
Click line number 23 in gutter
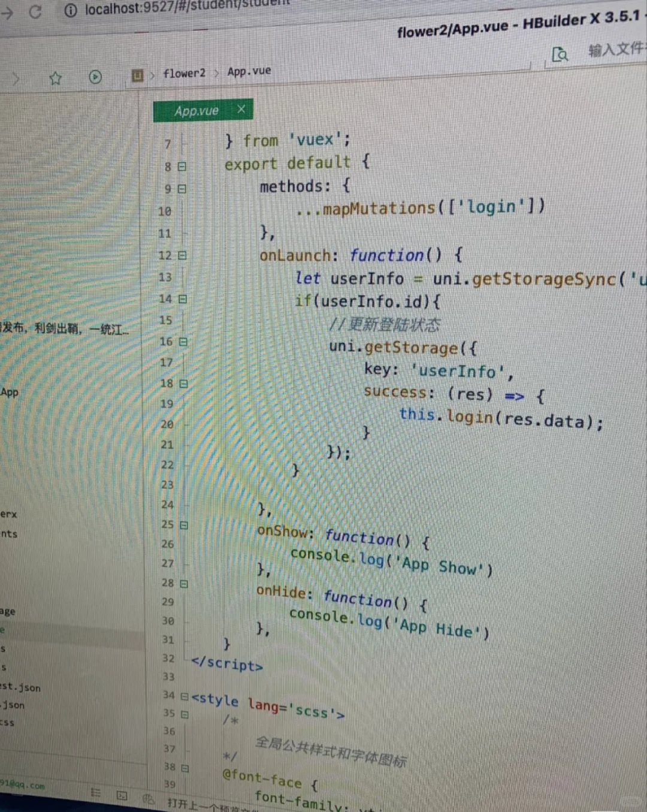pos(167,485)
